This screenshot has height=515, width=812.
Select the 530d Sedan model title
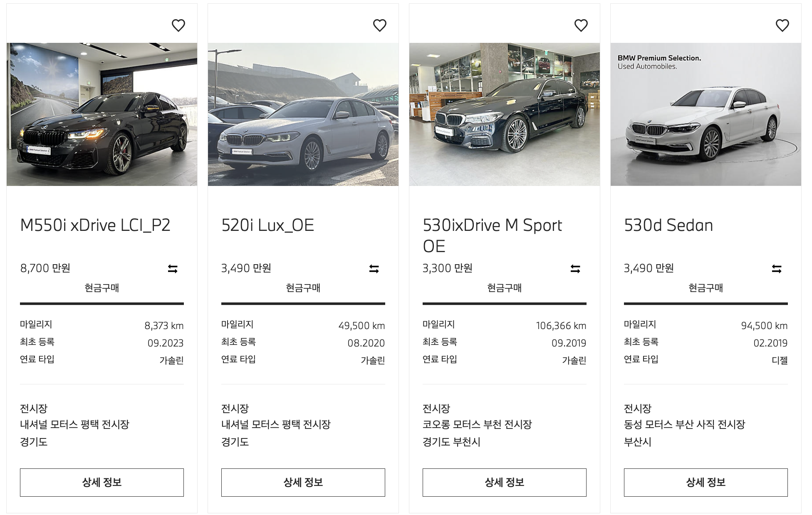click(668, 225)
